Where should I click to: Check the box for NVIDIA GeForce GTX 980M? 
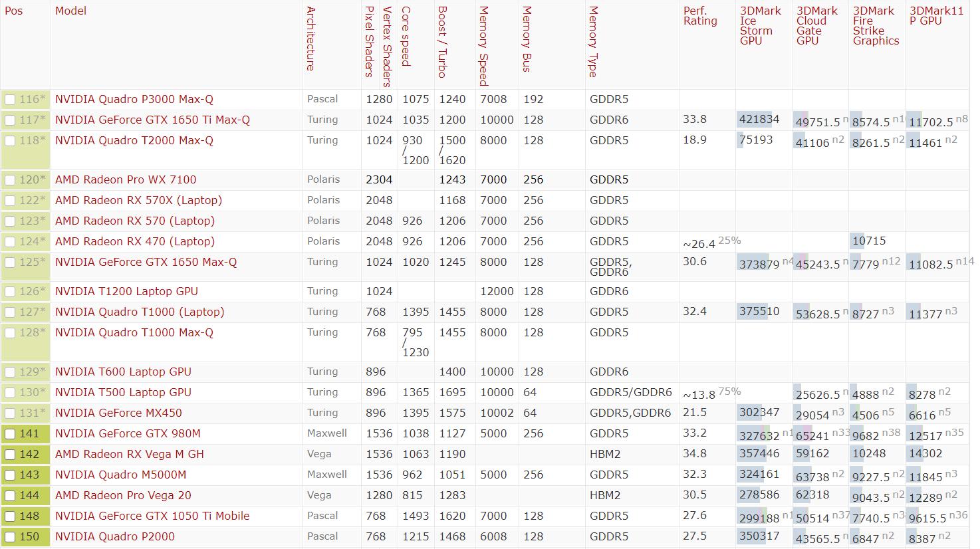(10, 434)
